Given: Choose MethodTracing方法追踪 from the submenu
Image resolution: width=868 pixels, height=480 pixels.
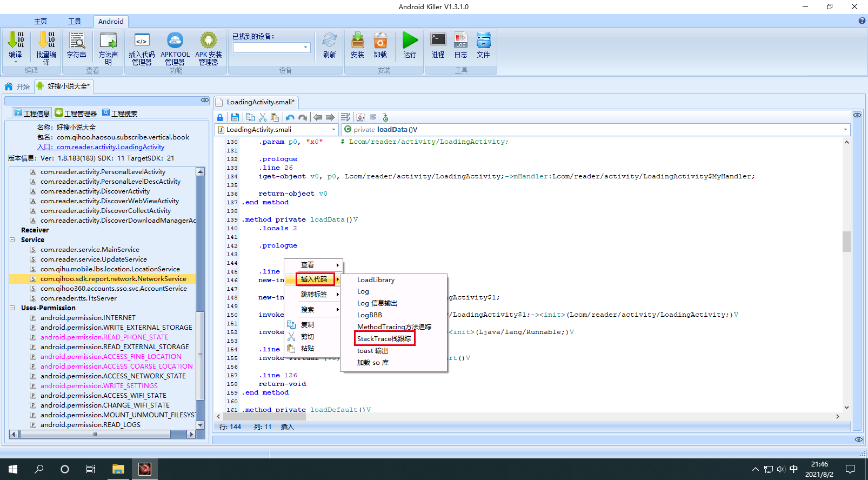Looking at the screenshot, I should 394,327.
